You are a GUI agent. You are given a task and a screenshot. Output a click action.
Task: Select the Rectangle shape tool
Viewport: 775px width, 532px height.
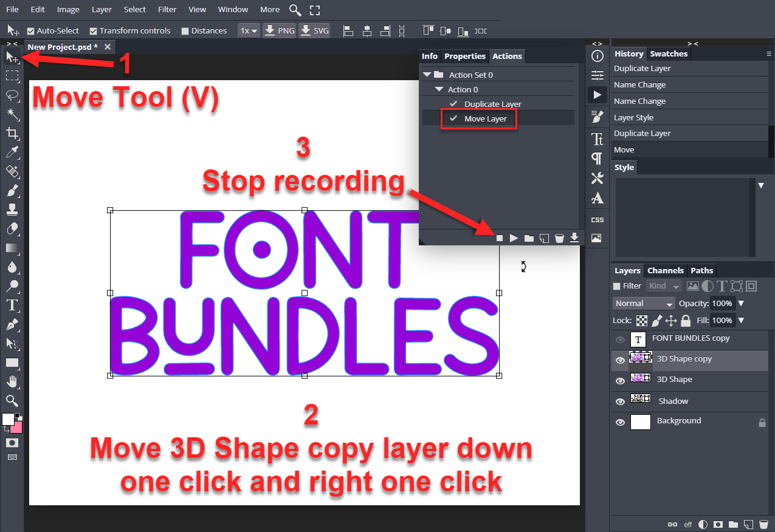[12, 363]
